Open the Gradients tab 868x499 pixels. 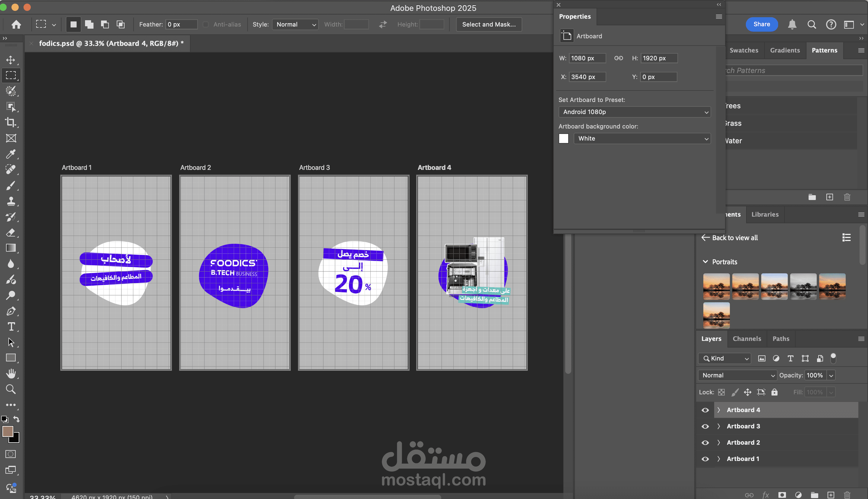coord(785,50)
